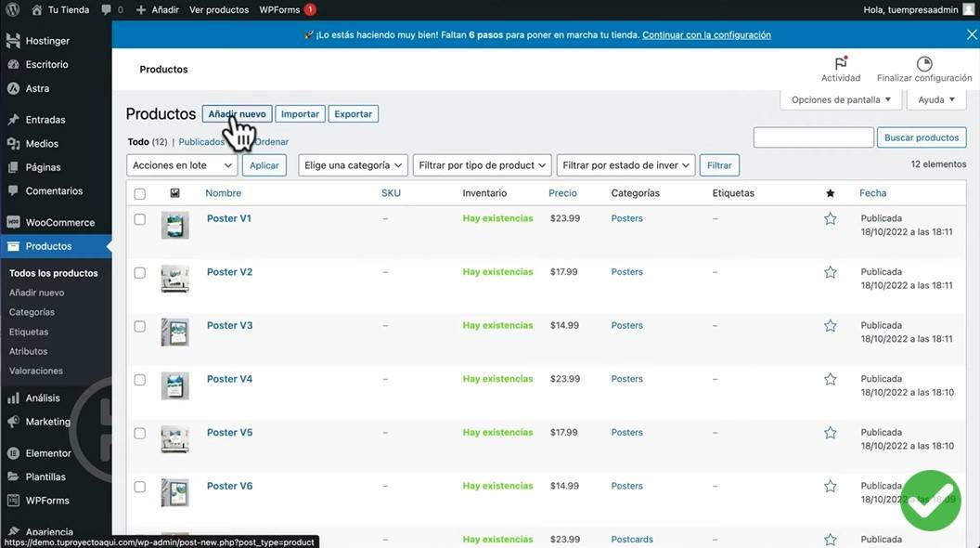Open the Poster V4 product link
980x548 pixels.
click(x=229, y=378)
